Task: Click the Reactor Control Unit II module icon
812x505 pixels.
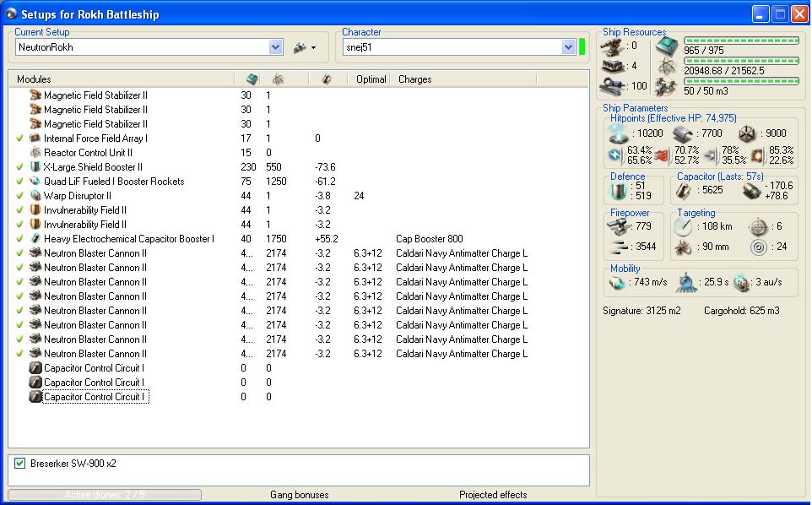Action: 35,152
